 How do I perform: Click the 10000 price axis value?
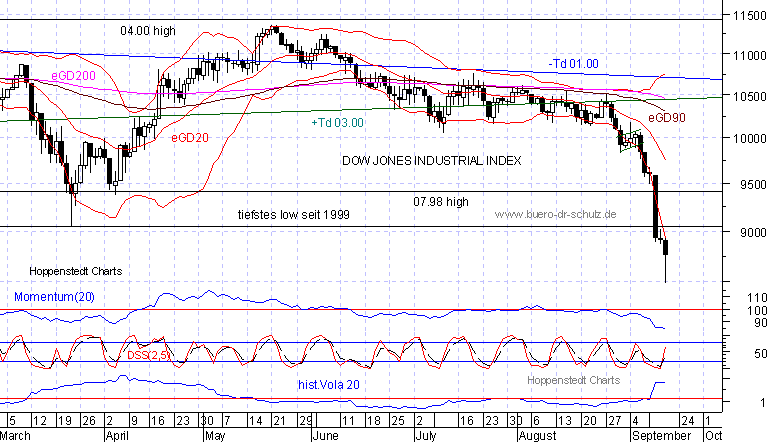pos(750,138)
